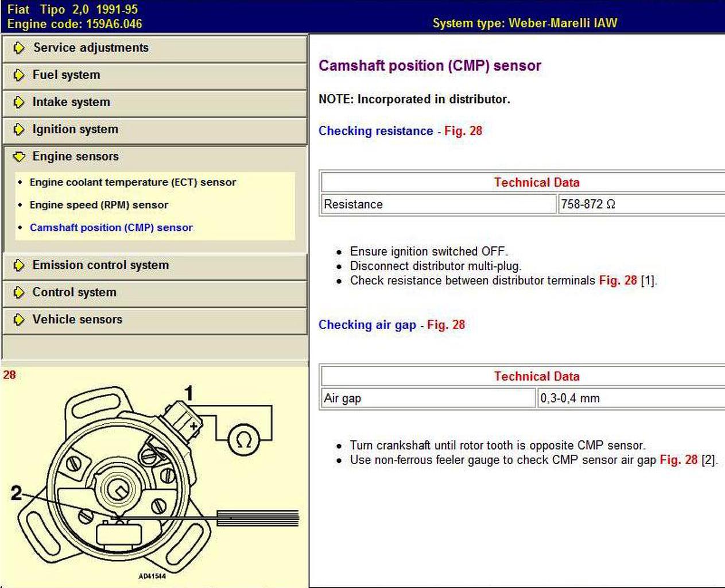
Task: Click Disconnect distributor multi-plug step
Action: pos(436,266)
